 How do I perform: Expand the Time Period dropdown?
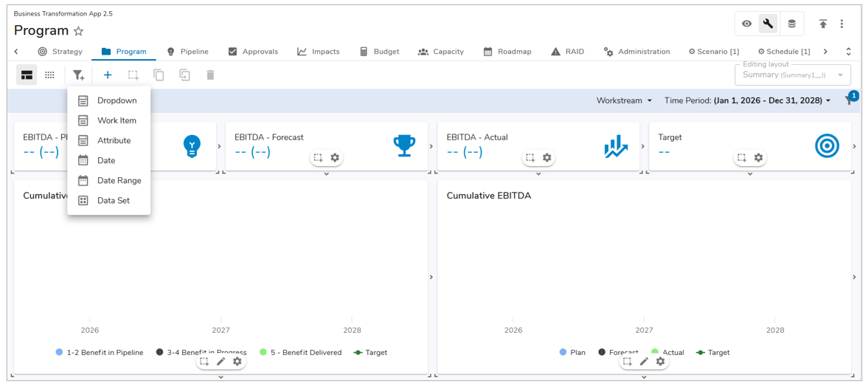coord(747,100)
